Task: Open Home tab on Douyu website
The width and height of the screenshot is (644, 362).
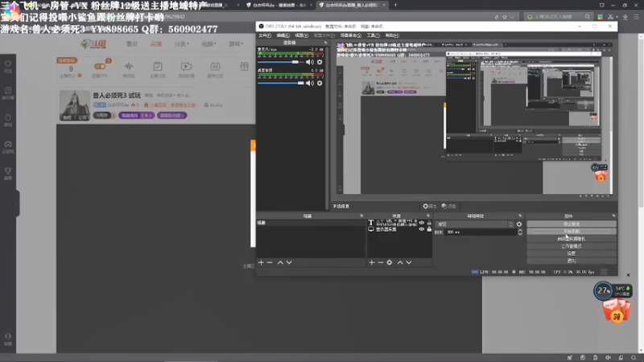Action: click(132, 44)
